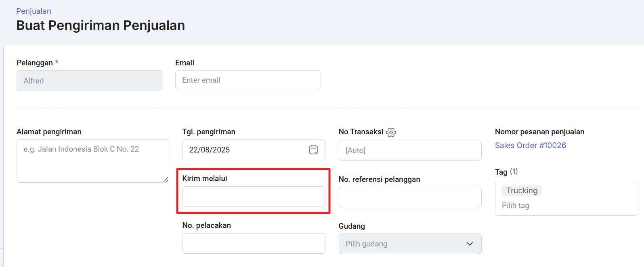
Task: Focus the No Transaksi [Auto] field
Action: [410, 150]
